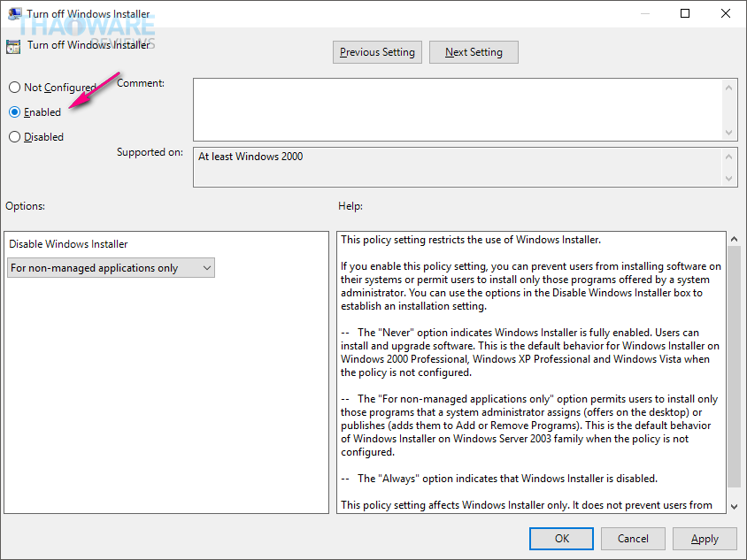Select the Enabled radio button
The height and width of the screenshot is (560, 747).
(x=15, y=111)
